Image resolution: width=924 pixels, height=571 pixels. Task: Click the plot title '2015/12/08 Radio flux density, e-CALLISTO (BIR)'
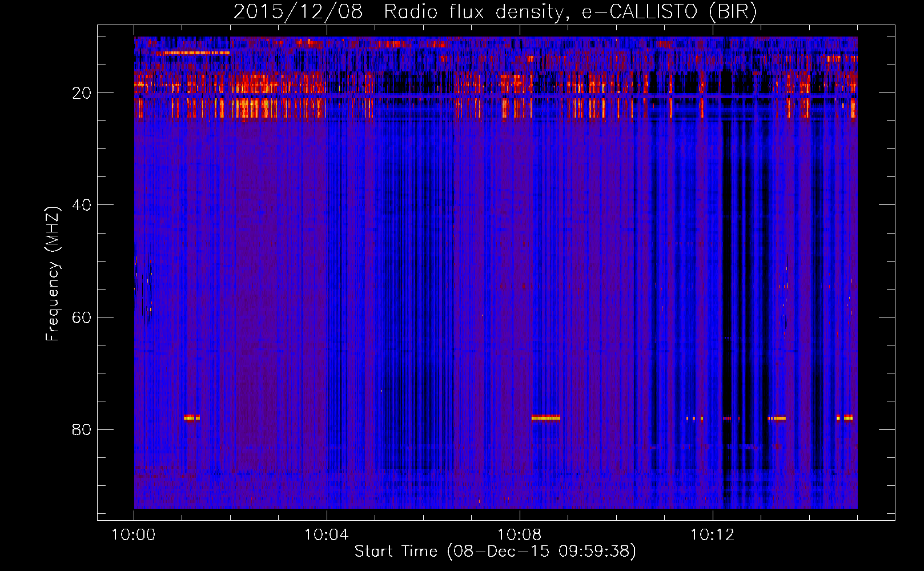click(495, 12)
